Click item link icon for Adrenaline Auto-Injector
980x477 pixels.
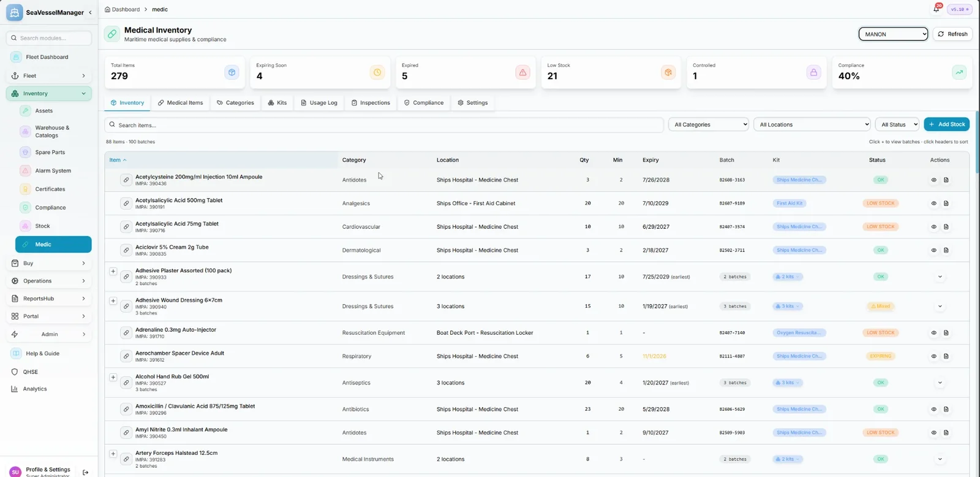pos(126,333)
